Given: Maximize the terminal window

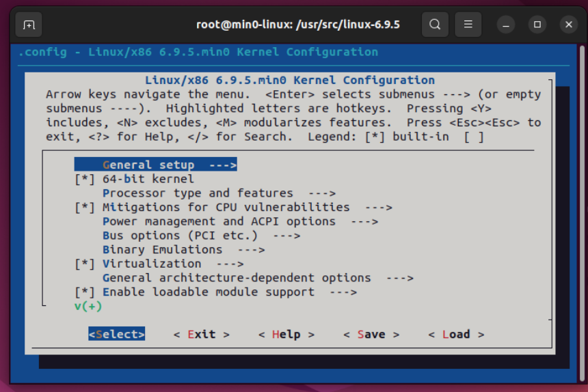Looking at the screenshot, I should (537, 25).
